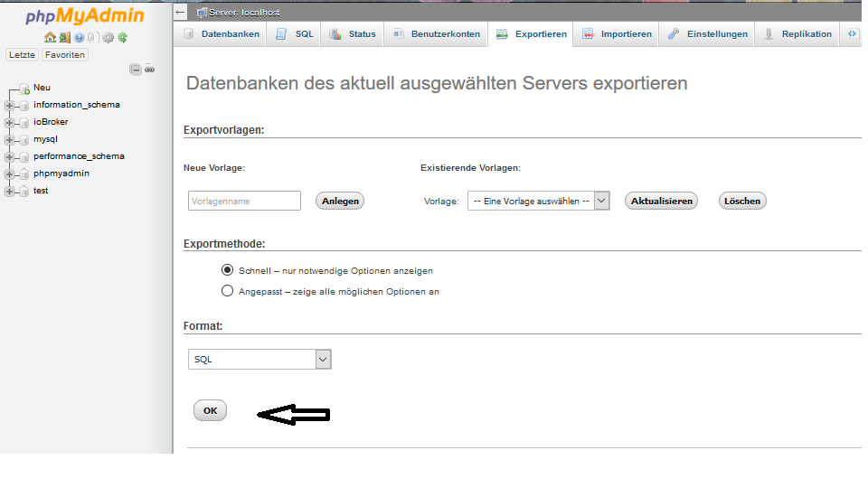Screen dimensions: 868x488
Task: Open the Status tab
Action: pyautogui.click(x=352, y=34)
